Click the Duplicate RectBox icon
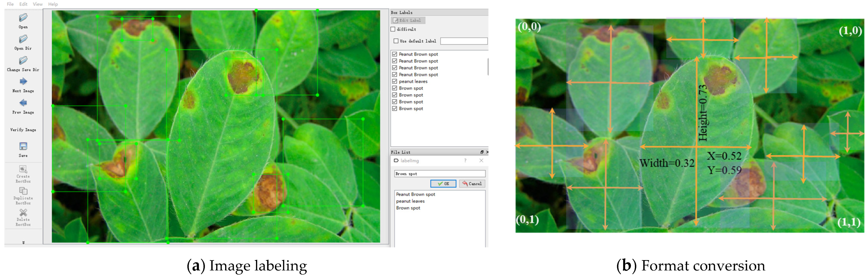This screenshot has width=868, height=276. [23, 191]
